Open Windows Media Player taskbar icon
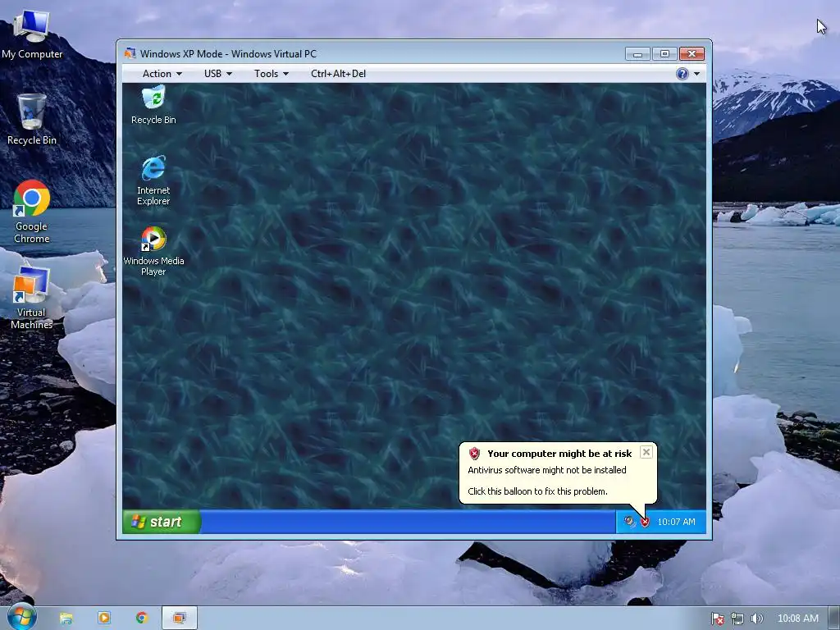The image size is (840, 630). [104, 619]
